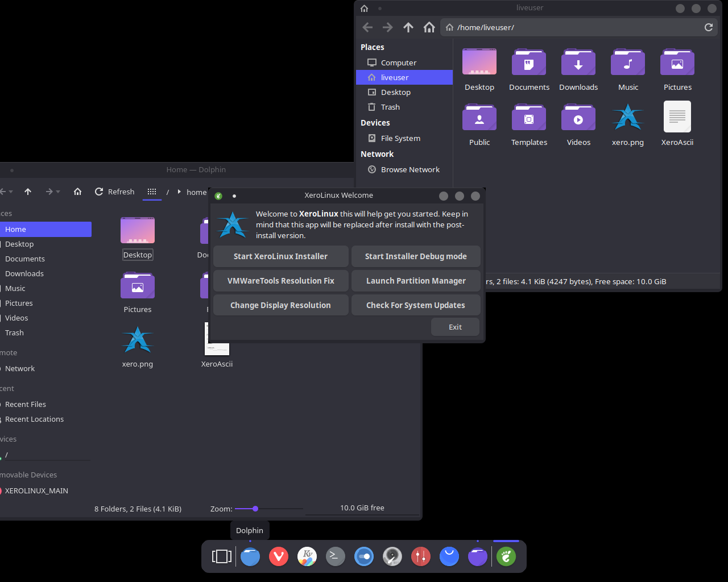Click the home icon in liveuser toolbar

(x=429, y=27)
